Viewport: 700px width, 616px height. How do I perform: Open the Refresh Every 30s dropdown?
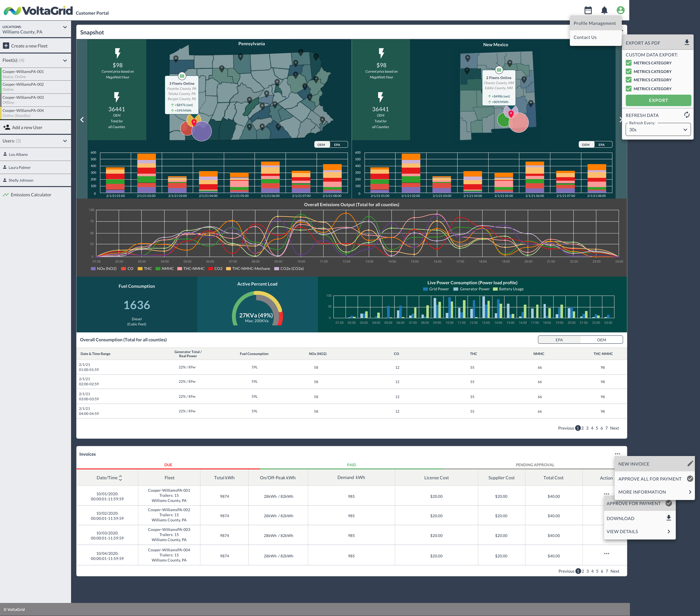pyautogui.click(x=658, y=129)
